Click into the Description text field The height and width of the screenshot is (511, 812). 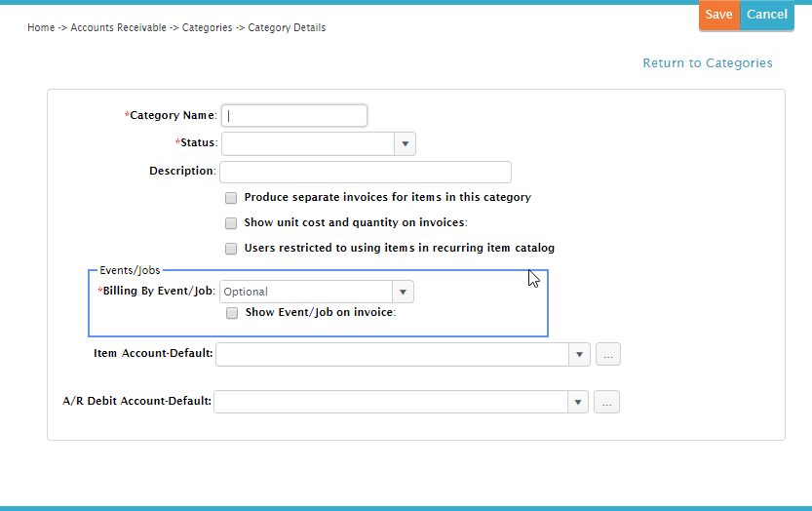pos(366,172)
